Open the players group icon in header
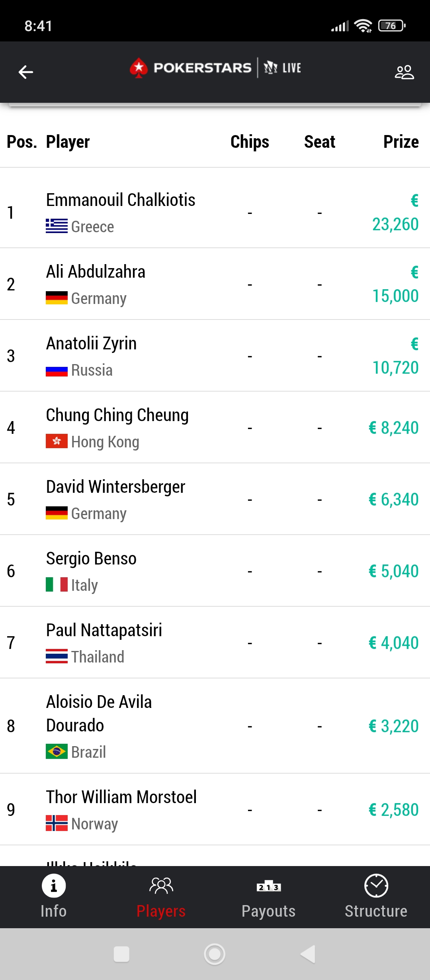 click(x=404, y=72)
